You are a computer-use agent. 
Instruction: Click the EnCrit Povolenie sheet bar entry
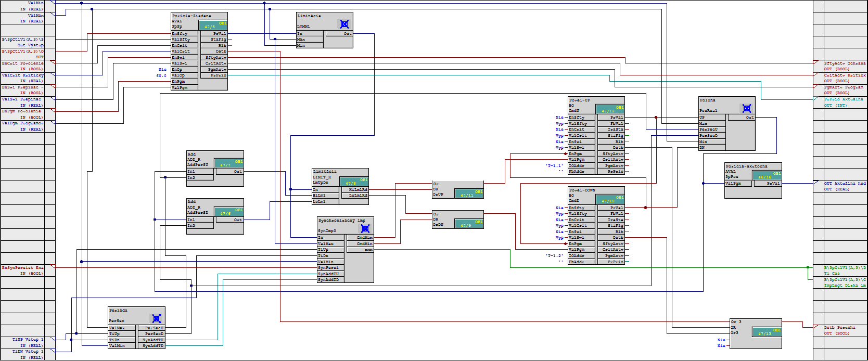pos(23,66)
